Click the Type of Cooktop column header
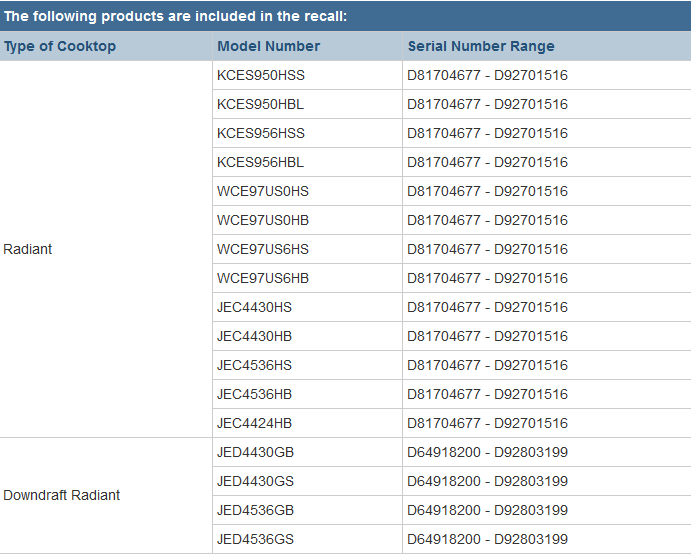The height and width of the screenshot is (555, 691). (x=60, y=46)
